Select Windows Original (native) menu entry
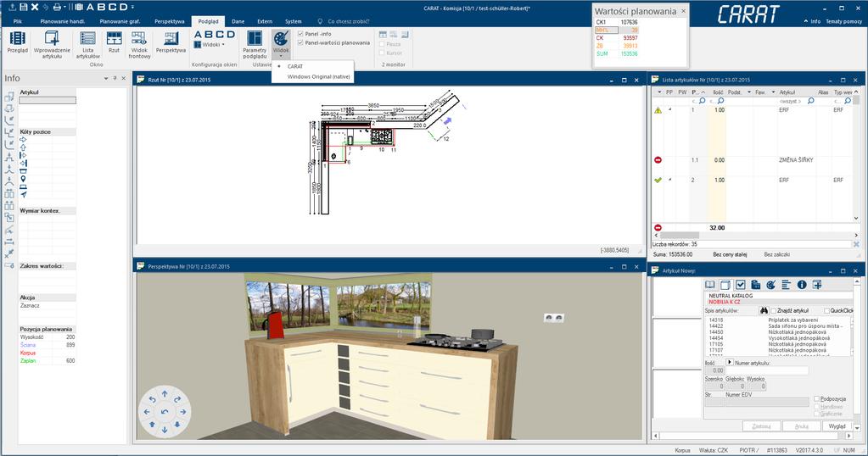This screenshot has width=868, height=456. (318, 77)
